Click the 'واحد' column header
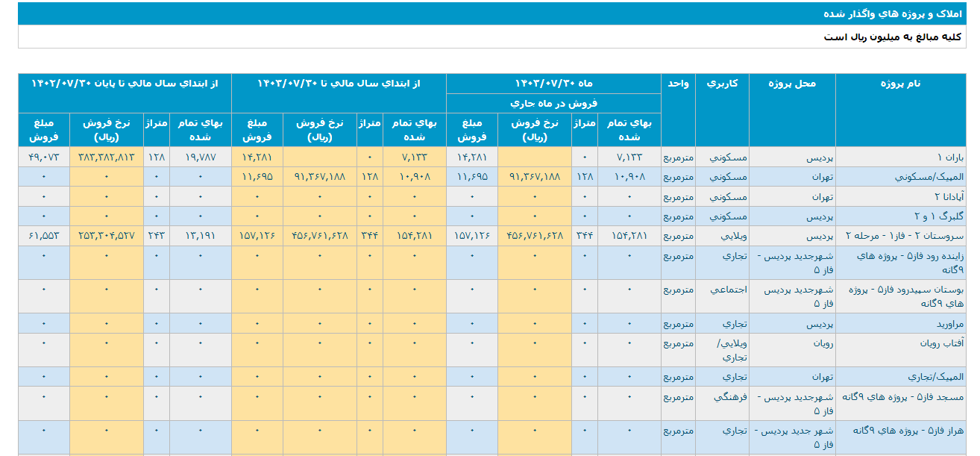Screen dimensions: 980x456 678,84
